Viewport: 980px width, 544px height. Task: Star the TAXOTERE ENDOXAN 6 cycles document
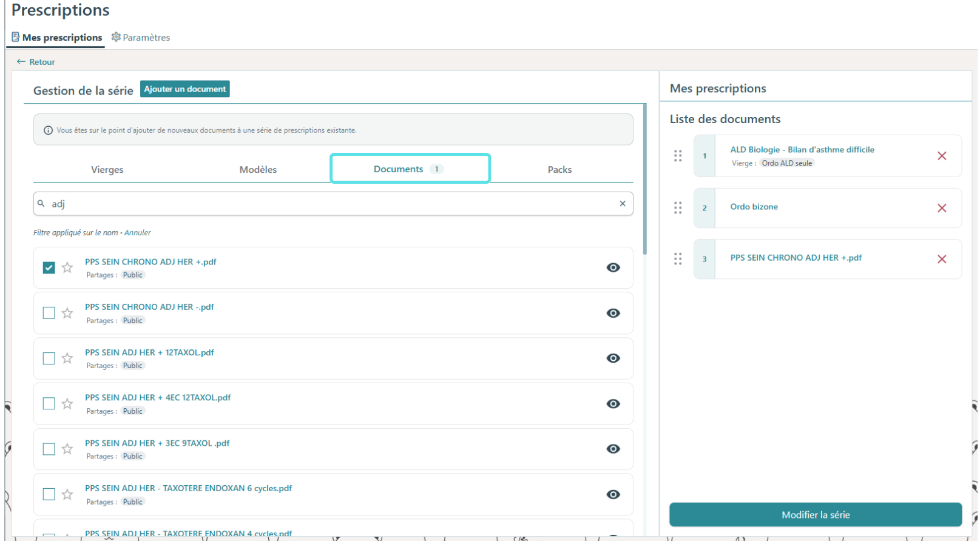(x=67, y=494)
